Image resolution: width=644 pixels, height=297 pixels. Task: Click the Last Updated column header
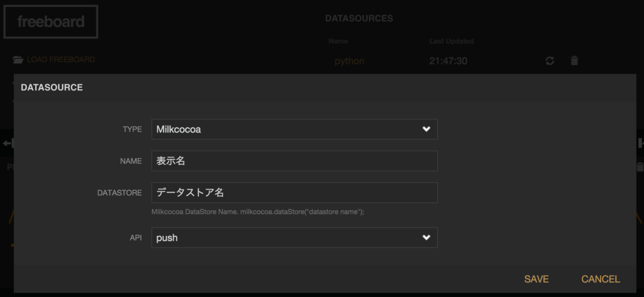point(452,41)
